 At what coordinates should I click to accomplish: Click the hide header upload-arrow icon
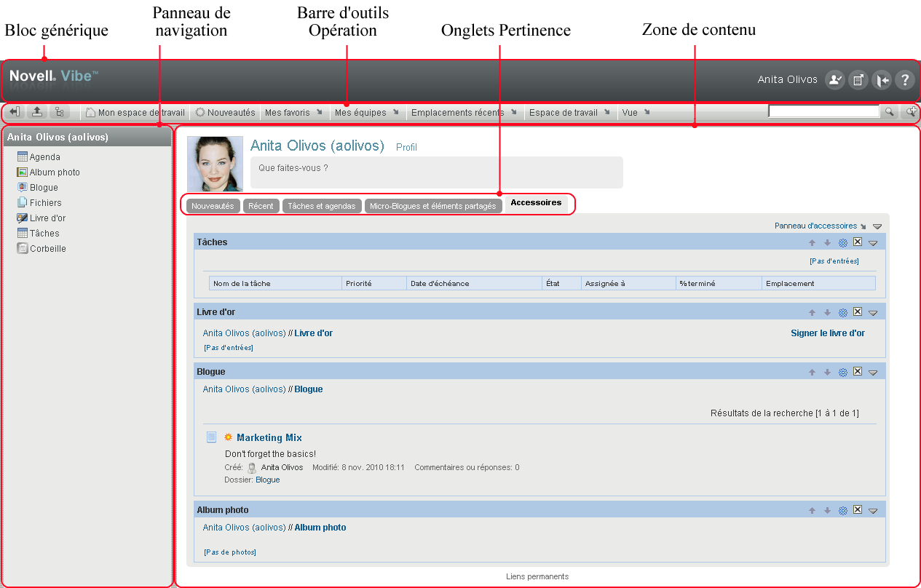point(36,112)
